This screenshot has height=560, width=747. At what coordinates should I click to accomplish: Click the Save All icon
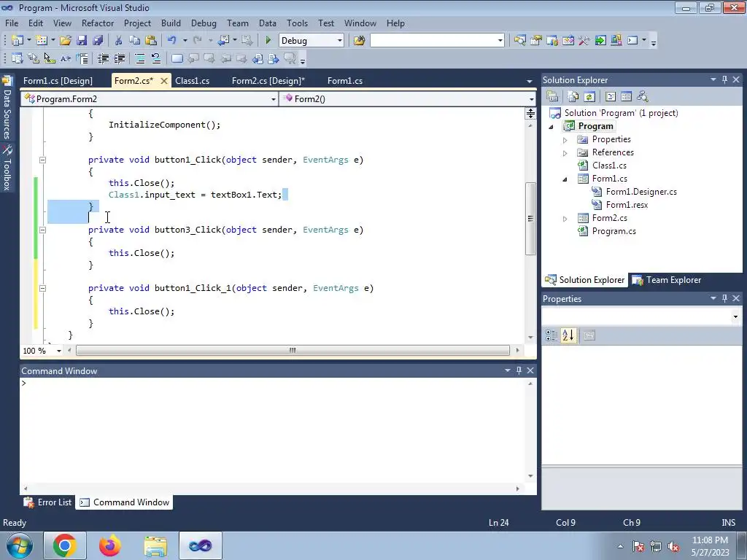98,41
